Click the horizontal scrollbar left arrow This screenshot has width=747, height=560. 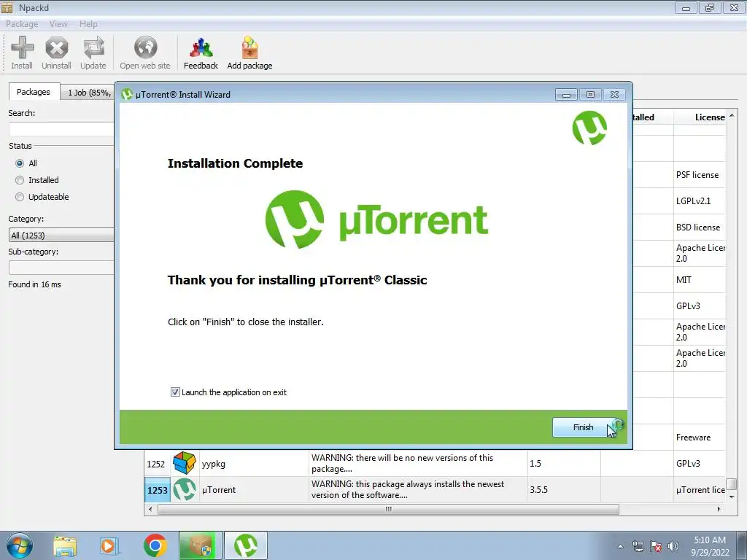(150, 509)
